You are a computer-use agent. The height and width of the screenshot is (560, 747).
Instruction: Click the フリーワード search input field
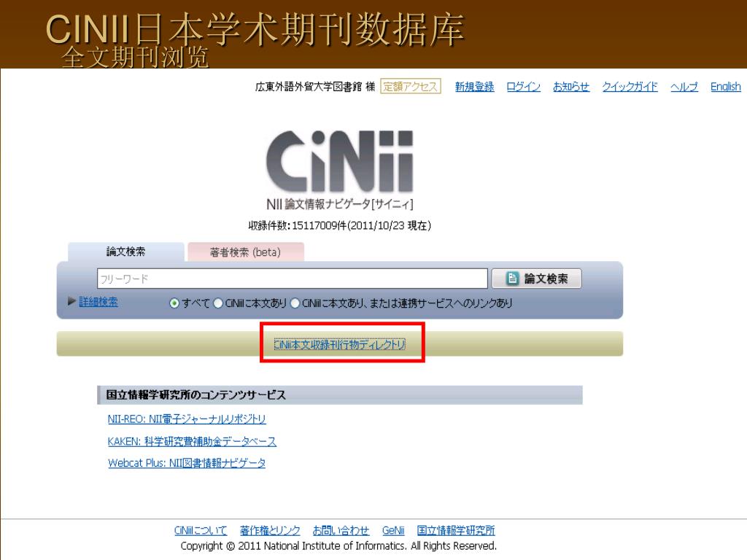292,279
